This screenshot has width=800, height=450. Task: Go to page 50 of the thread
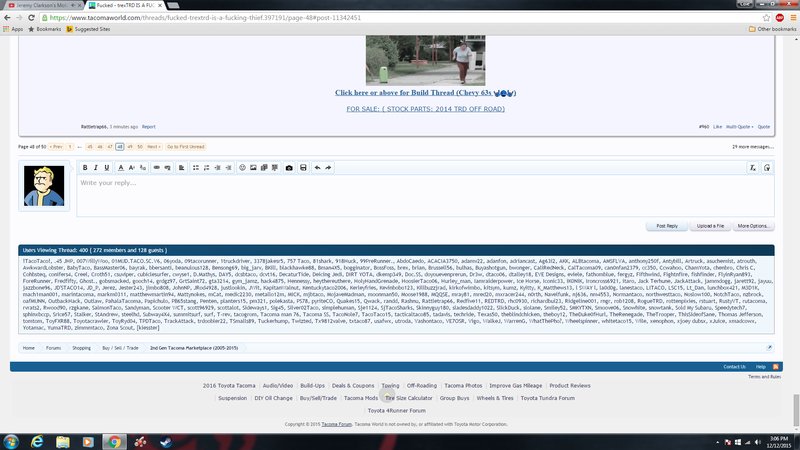[x=140, y=147]
